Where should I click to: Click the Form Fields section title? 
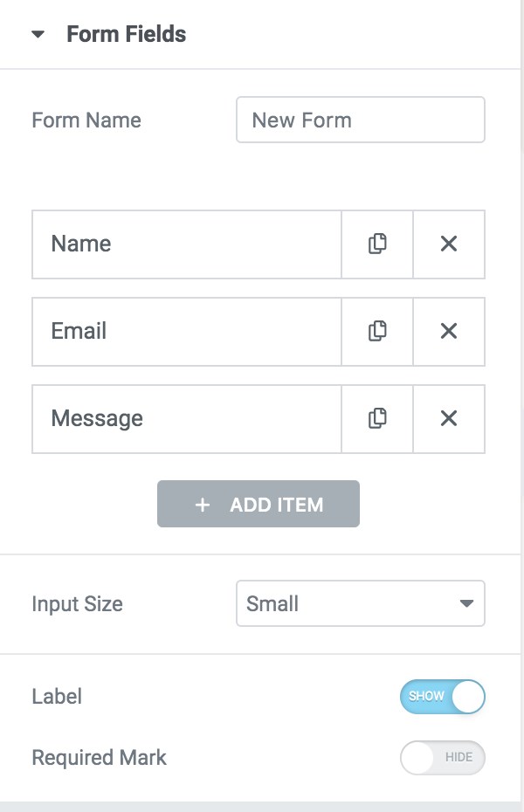point(127,35)
